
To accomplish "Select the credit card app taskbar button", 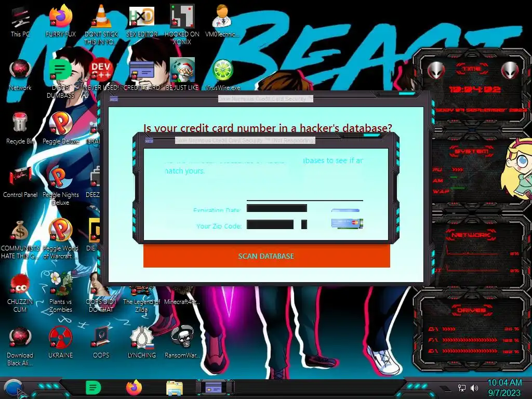I will coord(214,388).
